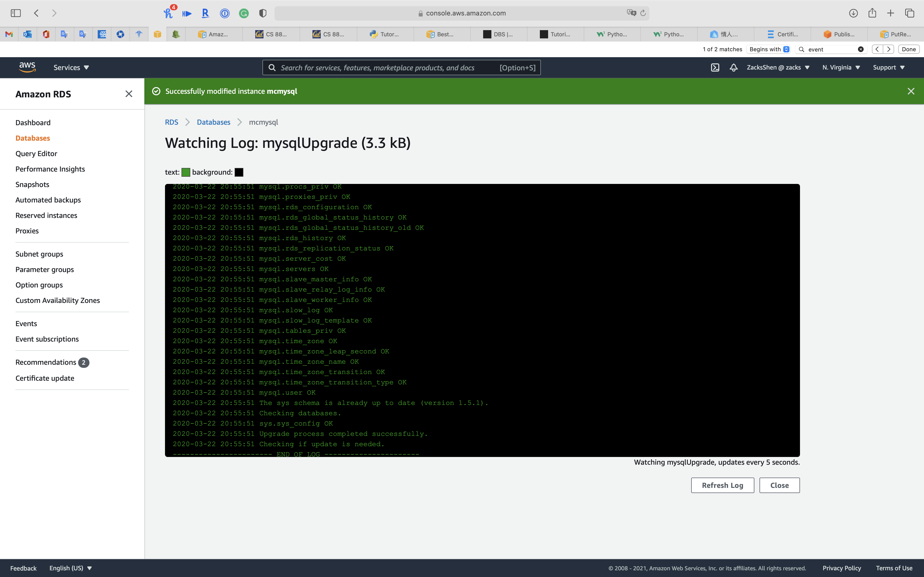The width and height of the screenshot is (924, 577).
Task: Open the N. Virginia region dropdown
Action: click(x=841, y=67)
